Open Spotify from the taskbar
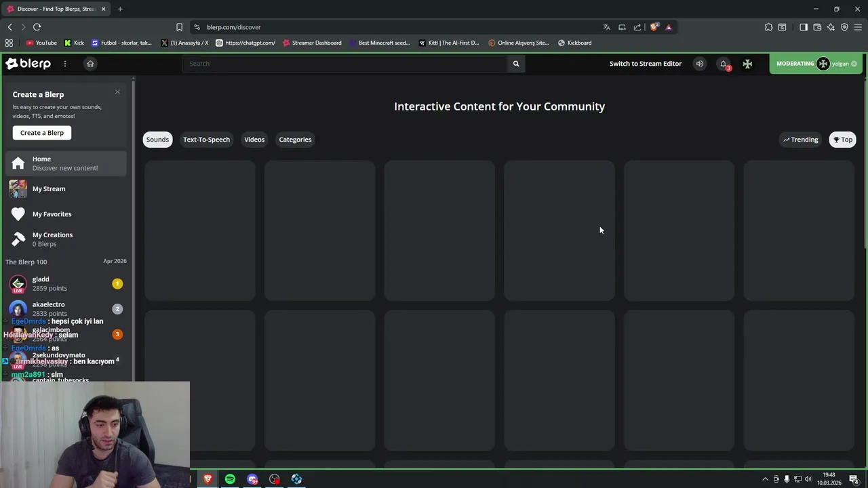868x488 pixels. [x=230, y=479]
